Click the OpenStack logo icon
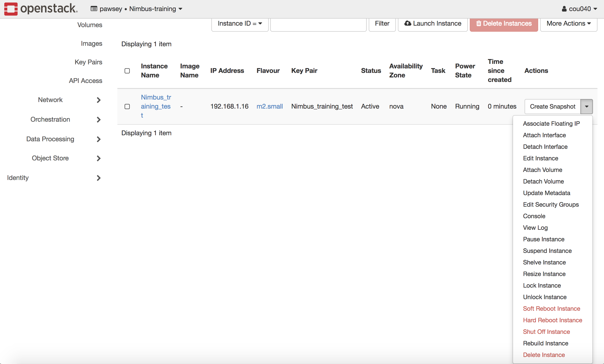 pos(10,9)
